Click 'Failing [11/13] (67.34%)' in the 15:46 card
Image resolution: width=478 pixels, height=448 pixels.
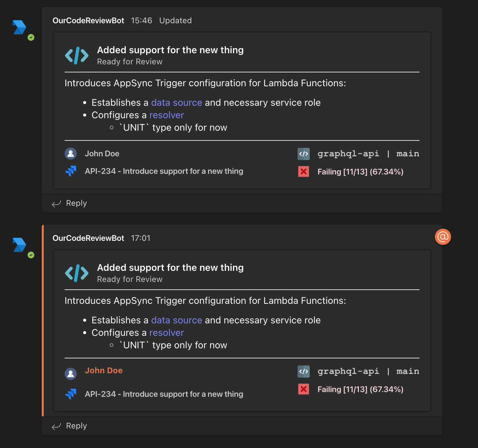click(x=361, y=172)
